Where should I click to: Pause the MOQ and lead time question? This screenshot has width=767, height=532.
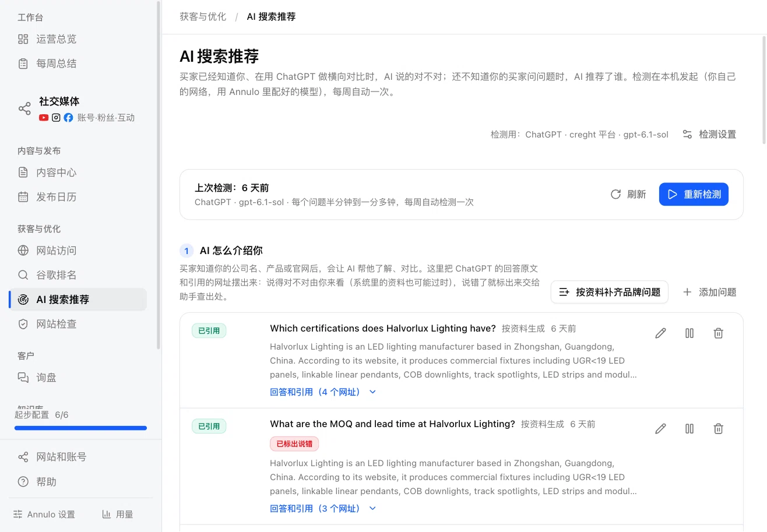[x=689, y=429]
